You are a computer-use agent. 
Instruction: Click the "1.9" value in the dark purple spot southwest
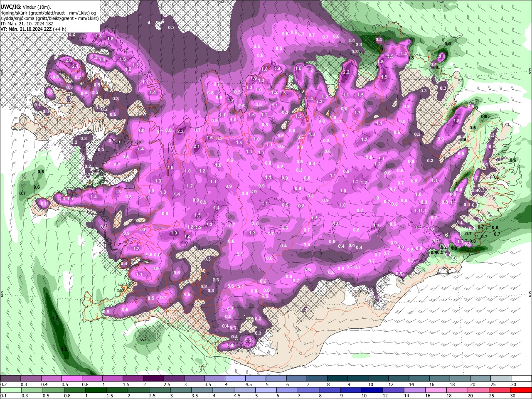tap(174, 233)
